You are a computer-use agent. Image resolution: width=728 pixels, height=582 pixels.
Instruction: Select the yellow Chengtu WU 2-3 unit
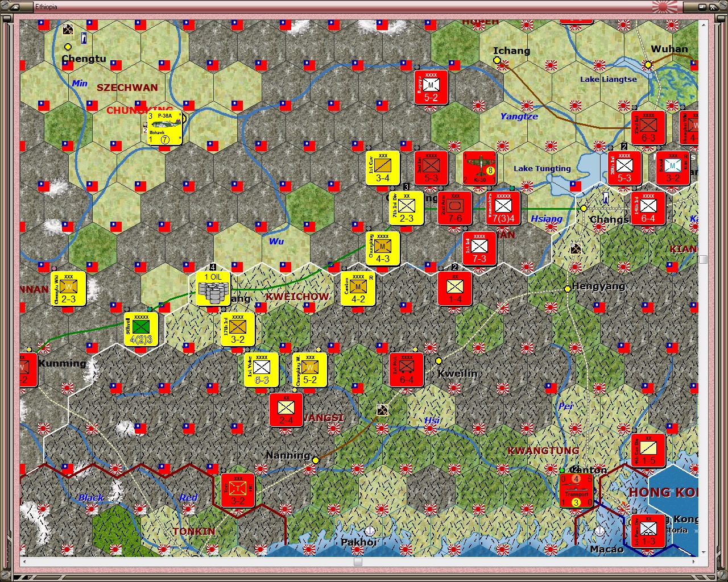coord(68,289)
